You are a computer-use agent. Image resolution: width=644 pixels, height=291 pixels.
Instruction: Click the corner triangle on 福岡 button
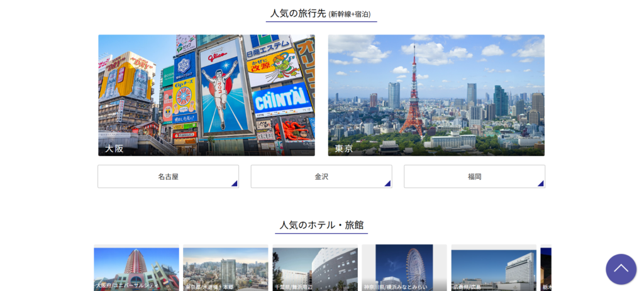click(541, 184)
